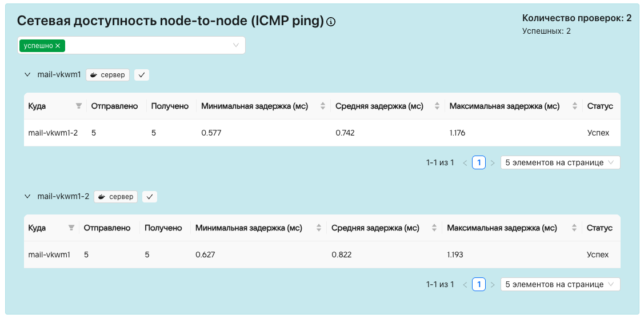Click the 'сервер' tag next to mail-vkwm1-2
Screen dimensions: 644x318
[116, 197]
